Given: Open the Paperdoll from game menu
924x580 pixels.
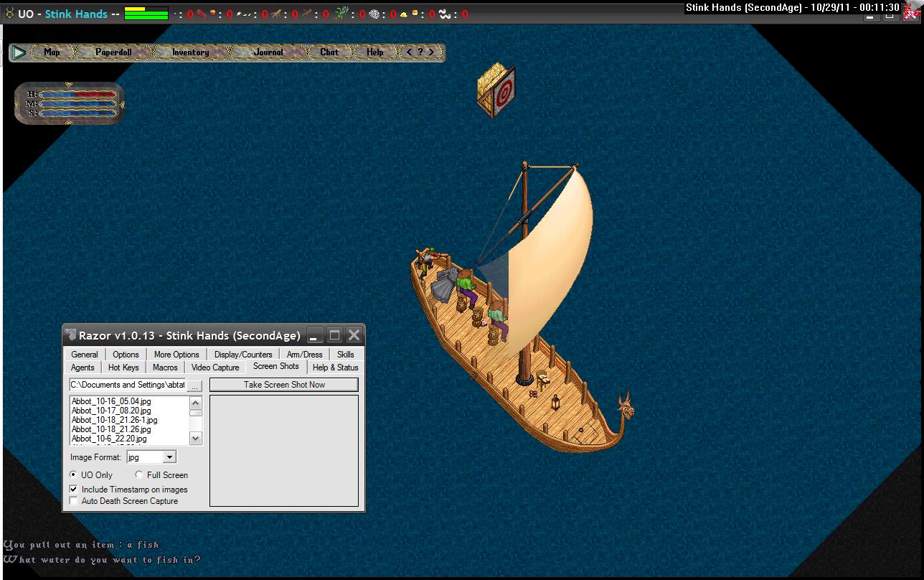Looking at the screenshot, I should click(113, 52).
